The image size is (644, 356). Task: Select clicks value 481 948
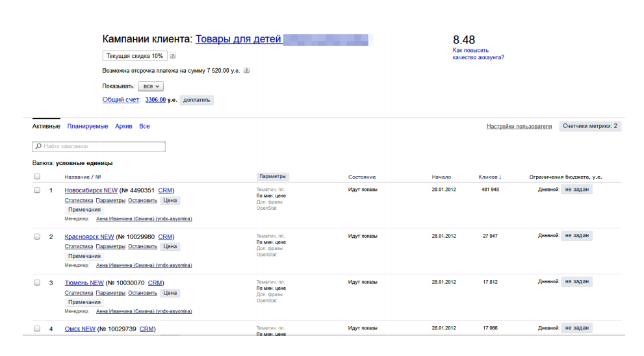pyautogui.click(x=490, y=190)
